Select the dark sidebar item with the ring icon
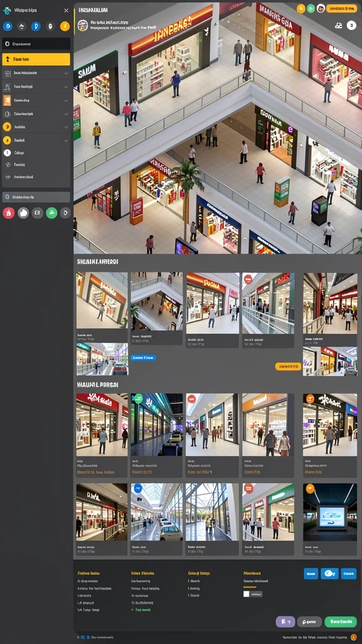Screen dimensions: 362x644 (x=36, y=43)
